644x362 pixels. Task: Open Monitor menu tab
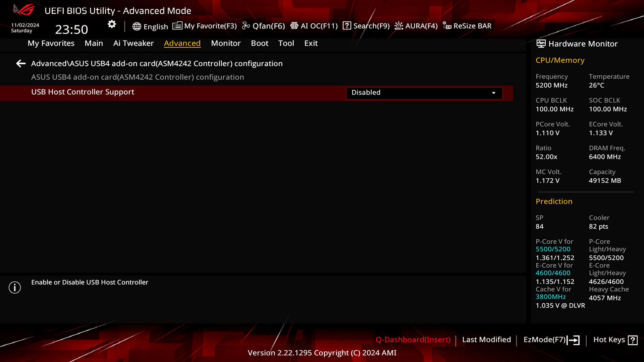click(226, 43)
